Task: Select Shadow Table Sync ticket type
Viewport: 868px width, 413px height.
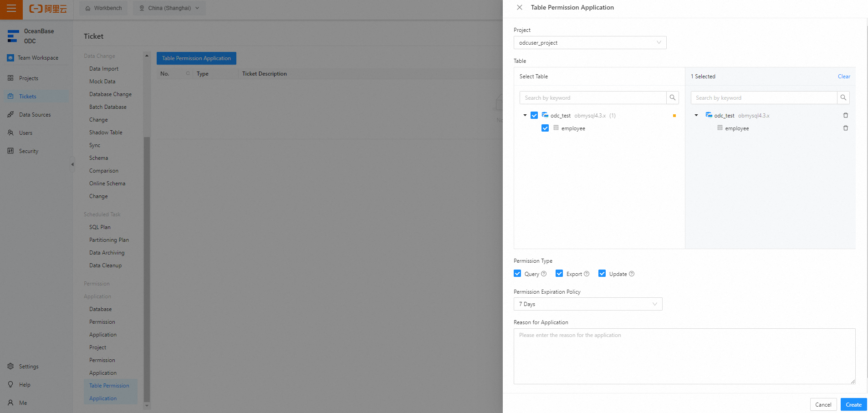Action: 106,139
